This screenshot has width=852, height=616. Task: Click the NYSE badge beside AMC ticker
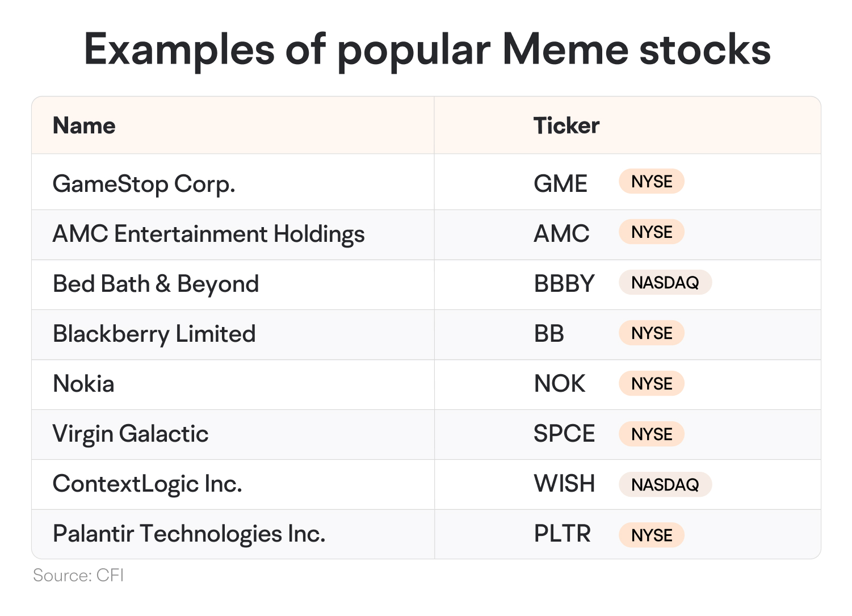point(651,232)
